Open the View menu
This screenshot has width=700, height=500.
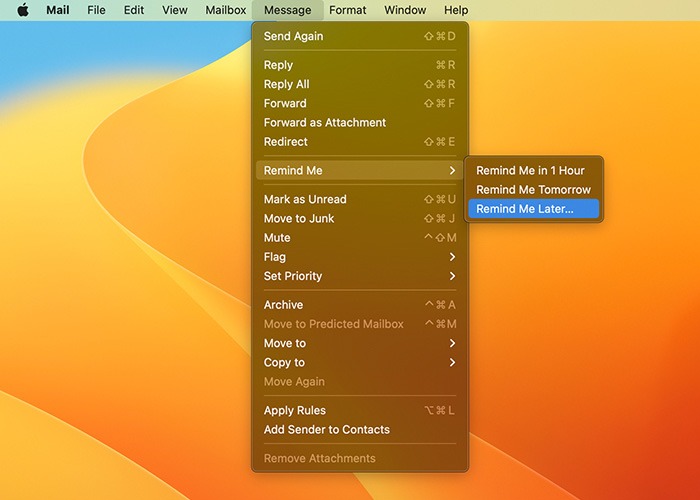[x=175, y=10]
